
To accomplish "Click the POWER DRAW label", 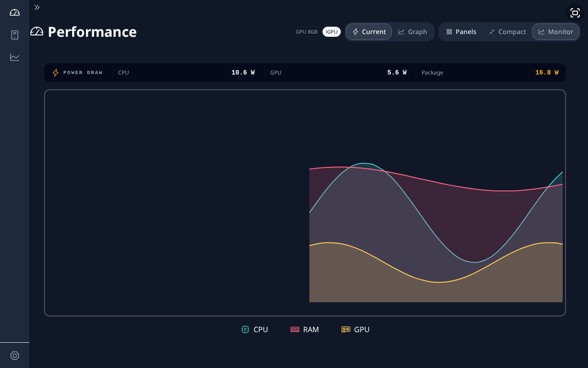I will click(x=83, y=73).
